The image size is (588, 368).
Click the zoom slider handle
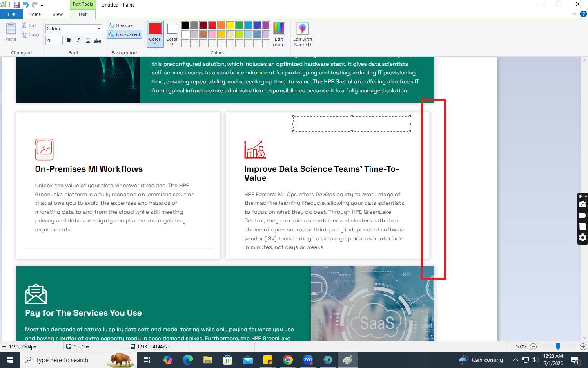click(558, 346)
